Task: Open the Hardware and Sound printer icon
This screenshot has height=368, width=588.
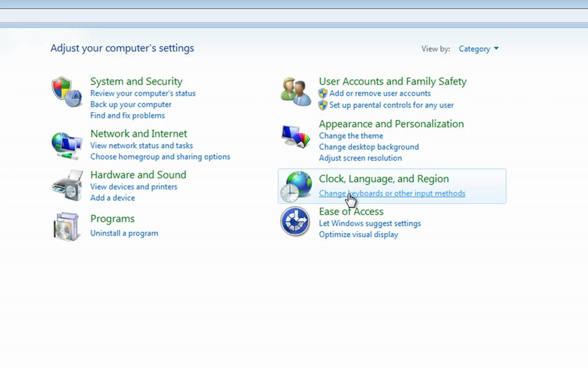Action: (67, 186)
